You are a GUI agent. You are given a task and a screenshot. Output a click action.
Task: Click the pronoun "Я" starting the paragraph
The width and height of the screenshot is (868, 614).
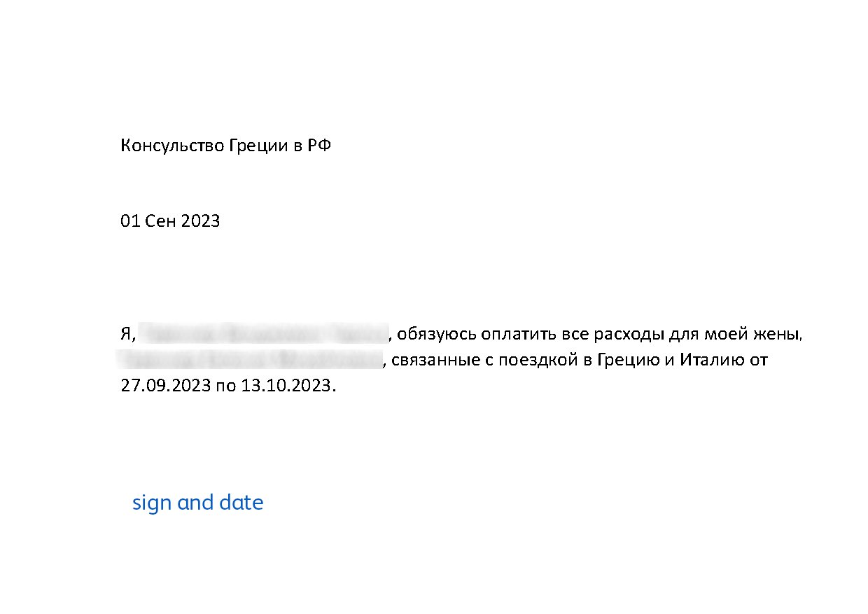(126, 334)
